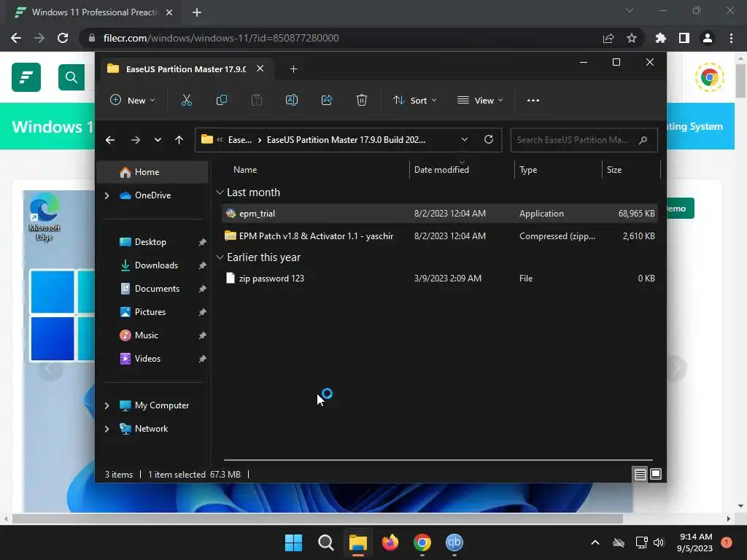Click the volume speaker tray icon

coord(659,542)
